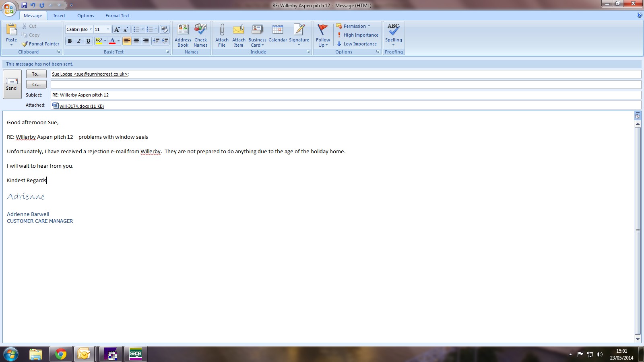Viewport: 644px width, 362px height.
Task: Click the Attach File paperclip icon
Action: (222, 30)
